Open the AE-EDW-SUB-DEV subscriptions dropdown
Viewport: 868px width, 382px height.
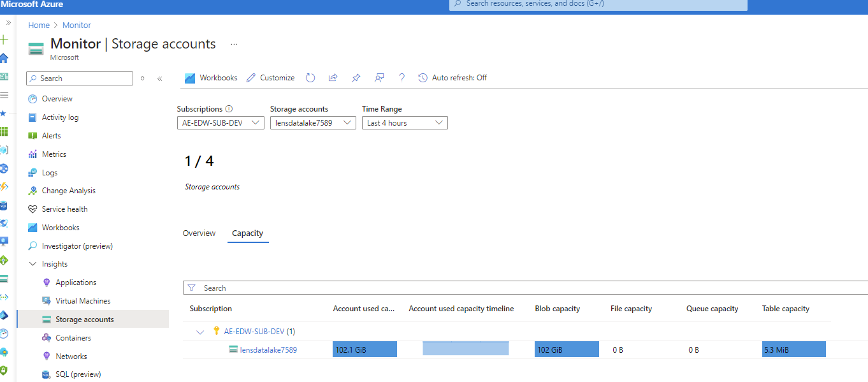(221, 123)
